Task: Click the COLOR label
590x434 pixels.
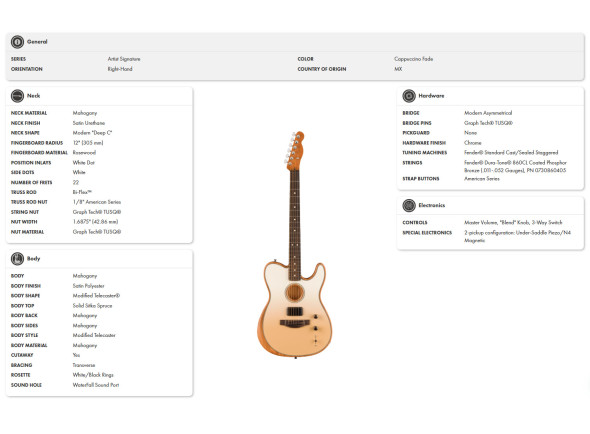Action: tap(306, 59)
